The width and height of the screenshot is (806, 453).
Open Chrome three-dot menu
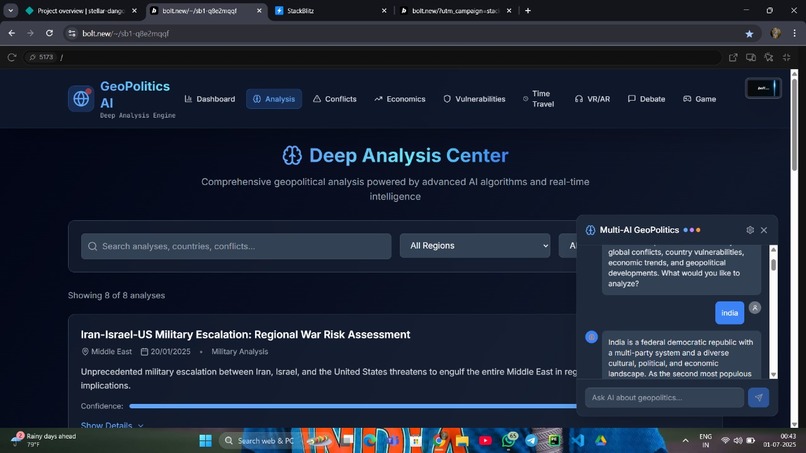pos(795,33)
